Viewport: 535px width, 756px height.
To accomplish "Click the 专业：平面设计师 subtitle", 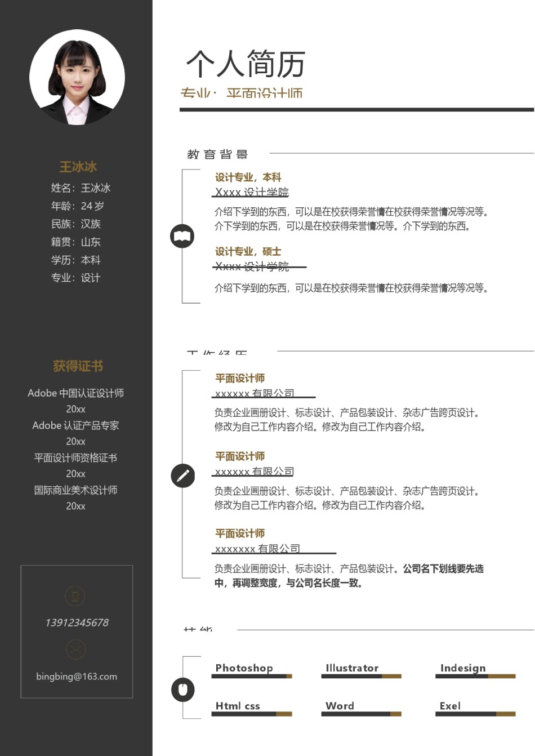I will (x=242, y=93).
